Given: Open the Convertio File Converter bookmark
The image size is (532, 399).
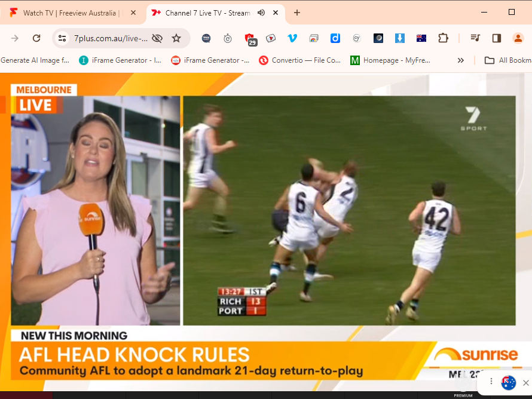Looking at the screenshot, I should pyautogui.click(x=300, y=60).
